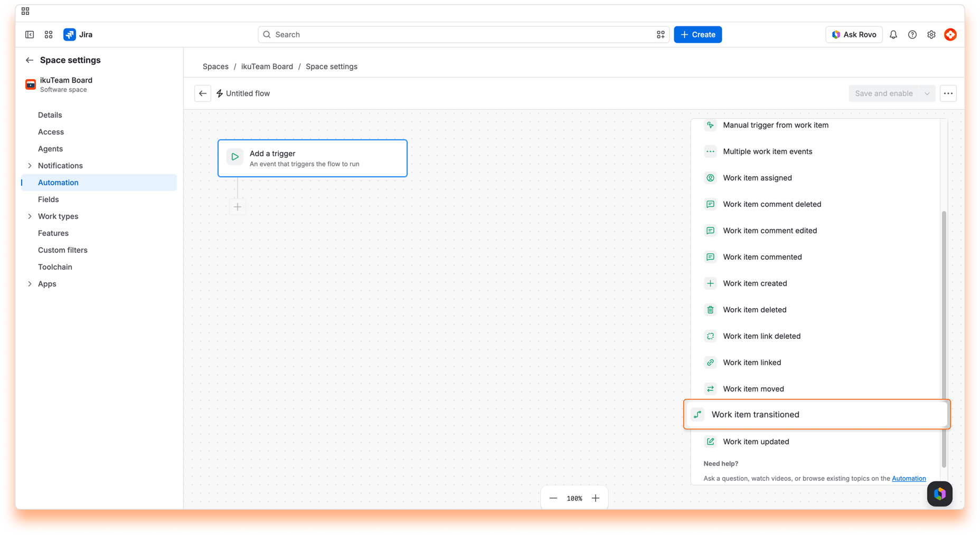The height and width of the screenshot is (535, 980).
Task: Select the Add a trigger card
Action: [x=313, y=158]
